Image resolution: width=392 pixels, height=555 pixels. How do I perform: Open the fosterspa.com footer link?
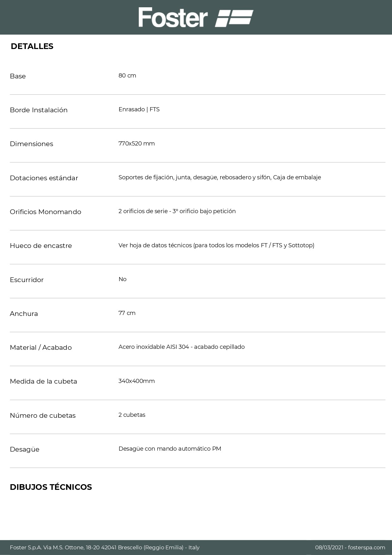[366, 547]
